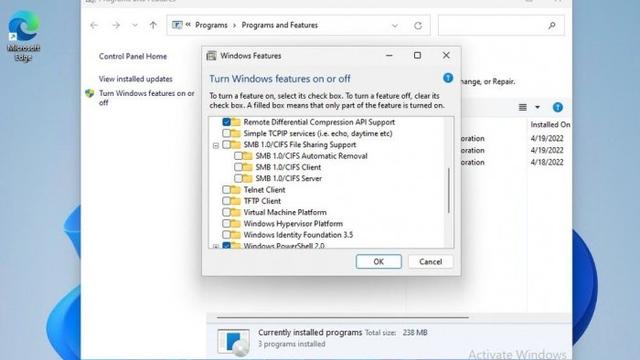Enable TFTP Client checkbox
This screenshot has height=360, width=640.
(x=227, y=201)
